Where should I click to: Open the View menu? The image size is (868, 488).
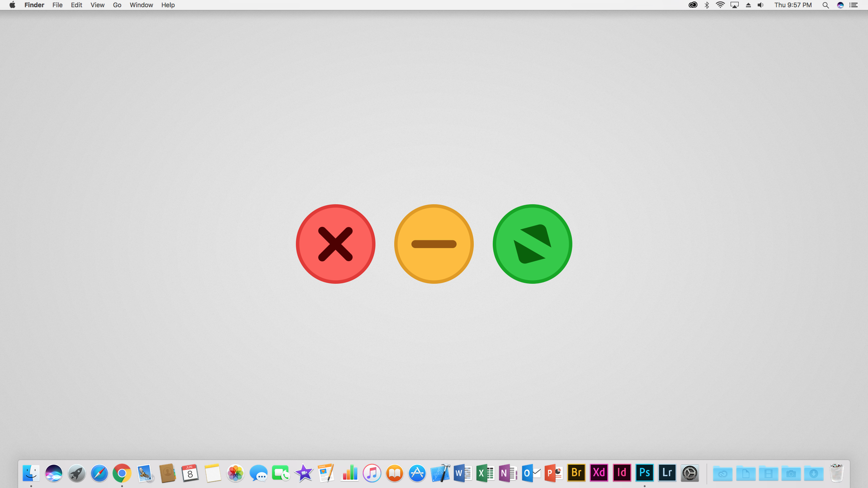click(97, 5)
